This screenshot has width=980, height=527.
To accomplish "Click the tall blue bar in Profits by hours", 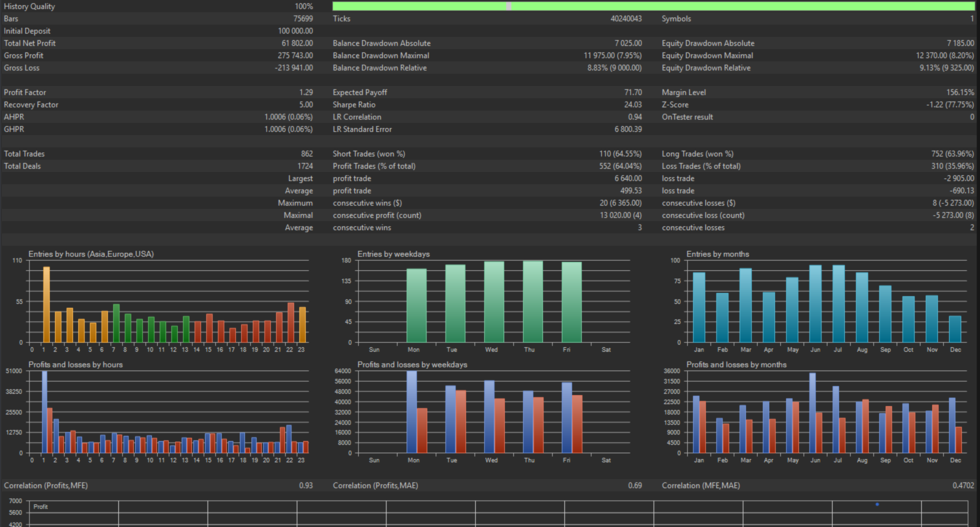I will [45, 412].
